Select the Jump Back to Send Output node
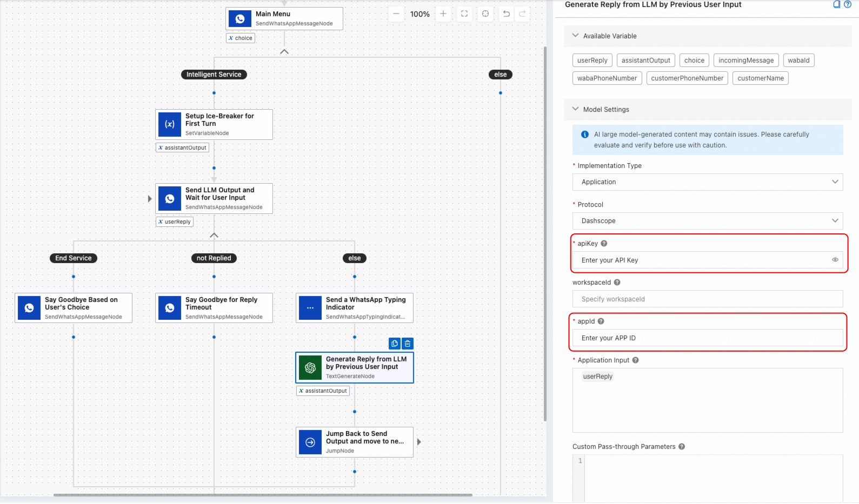Screen dimensions: 859x504 (x=355, y=442)
